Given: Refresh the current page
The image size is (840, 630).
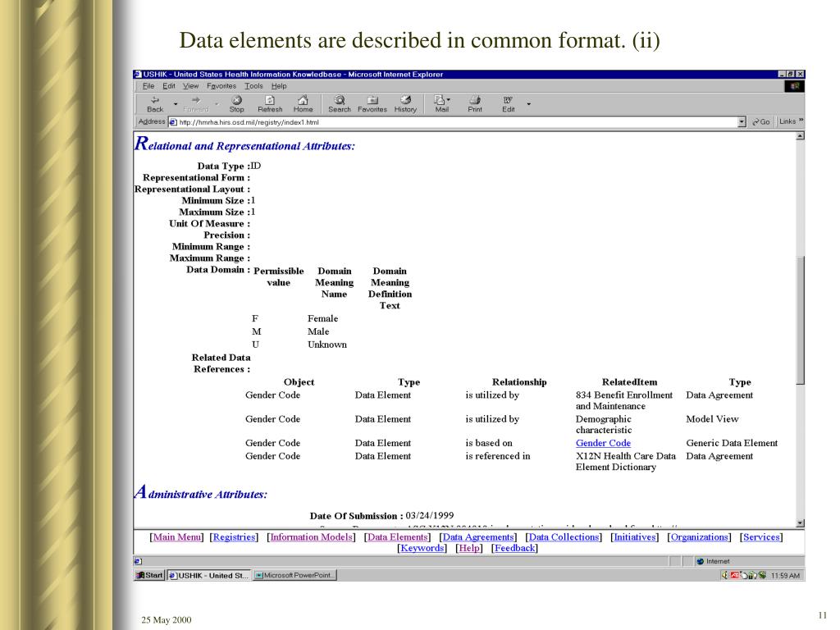Looking at the screenshot, I should 269,104.
